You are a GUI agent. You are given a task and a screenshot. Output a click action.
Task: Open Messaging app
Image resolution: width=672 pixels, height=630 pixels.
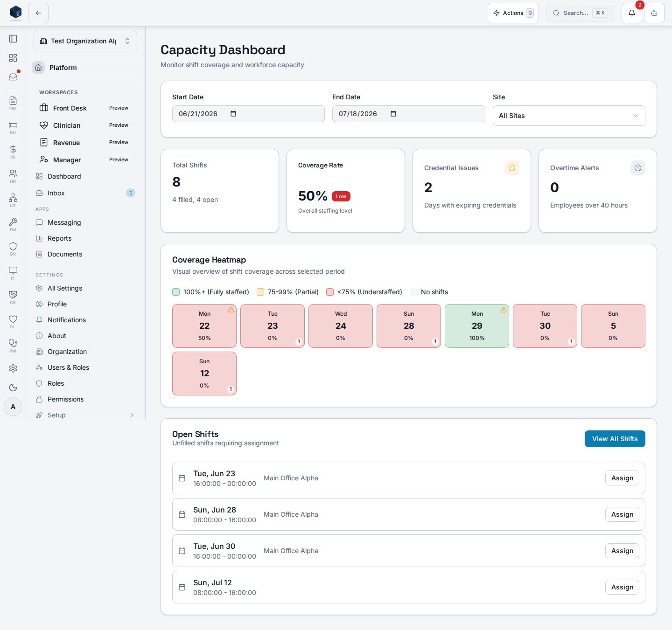tap(84, 222)
